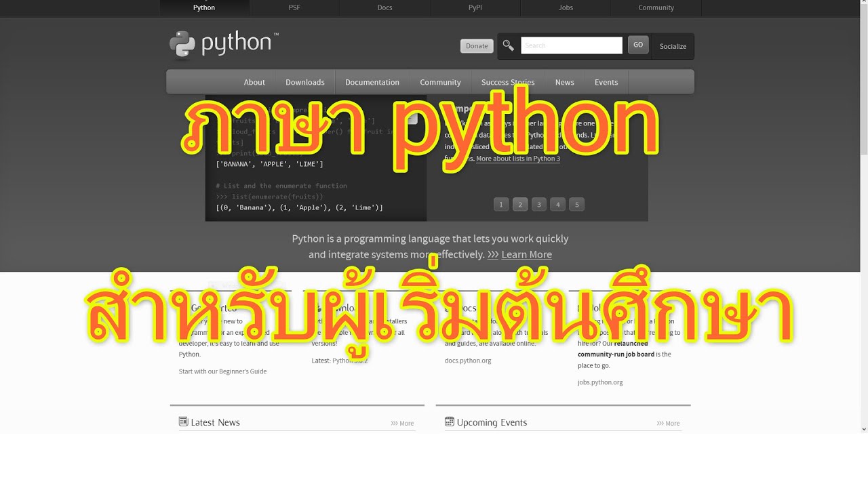Open the Community top tab
Image resolution: width=868 pixels, height=488 pixels.
[656, 8]
